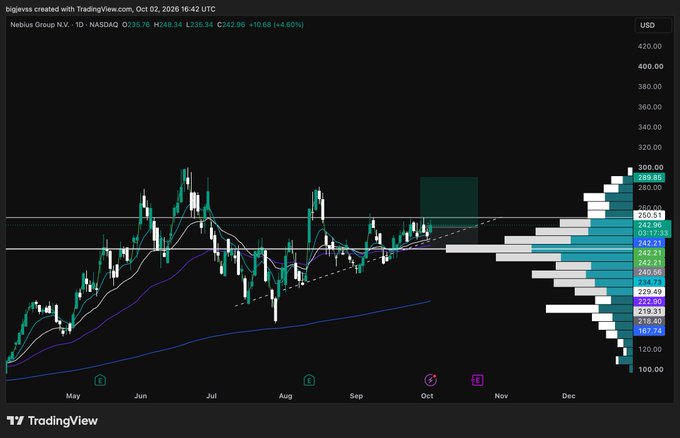Click the 242.96 current price label
The height and width of the screenshot is (438, 680).
coord(652,225)
